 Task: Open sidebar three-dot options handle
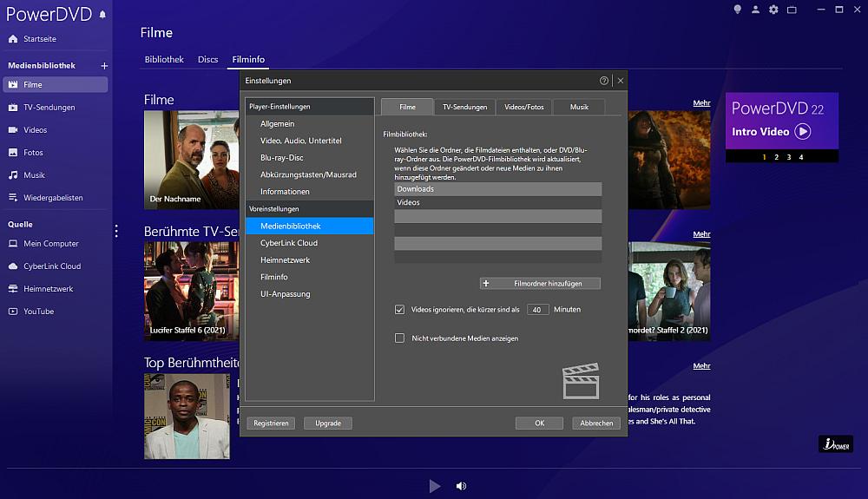[116, 231]
